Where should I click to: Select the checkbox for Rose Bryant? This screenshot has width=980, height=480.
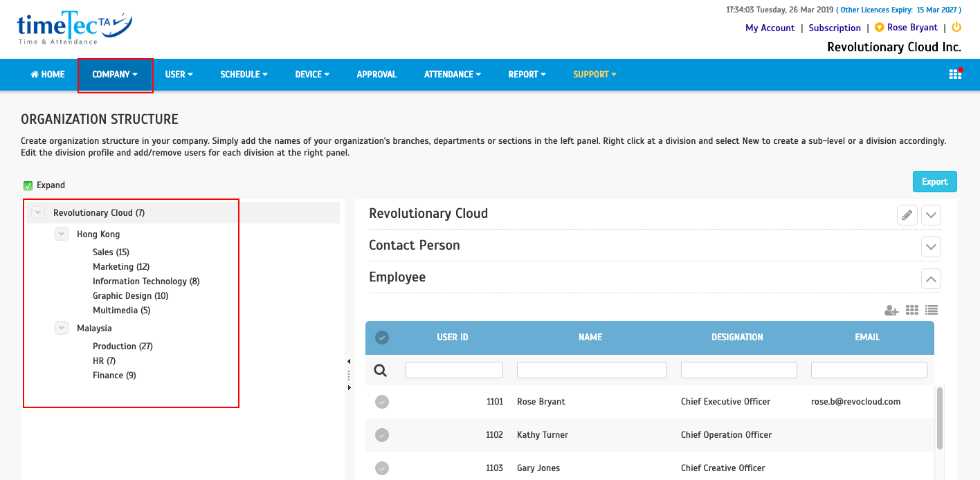382,402
